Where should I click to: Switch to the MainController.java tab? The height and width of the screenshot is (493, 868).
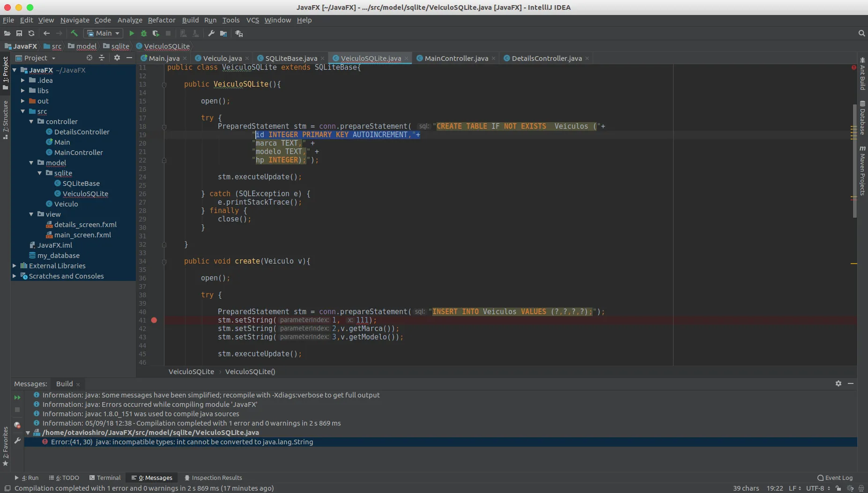(x=456, y=59)
